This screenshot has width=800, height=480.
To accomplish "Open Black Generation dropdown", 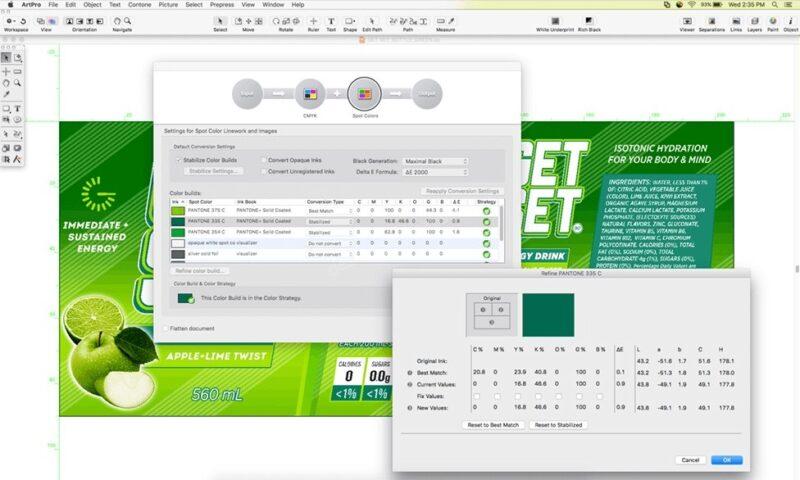I will (x=435, y=161).
